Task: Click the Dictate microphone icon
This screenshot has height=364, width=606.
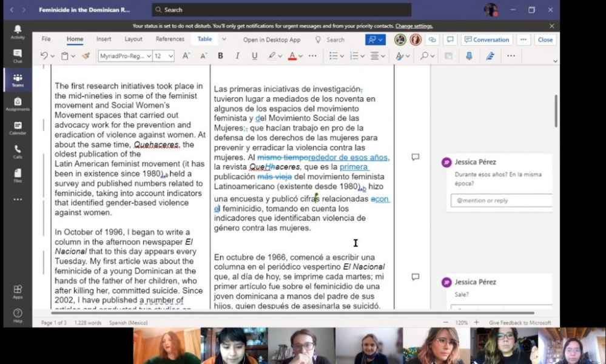Action: [469, 56]
